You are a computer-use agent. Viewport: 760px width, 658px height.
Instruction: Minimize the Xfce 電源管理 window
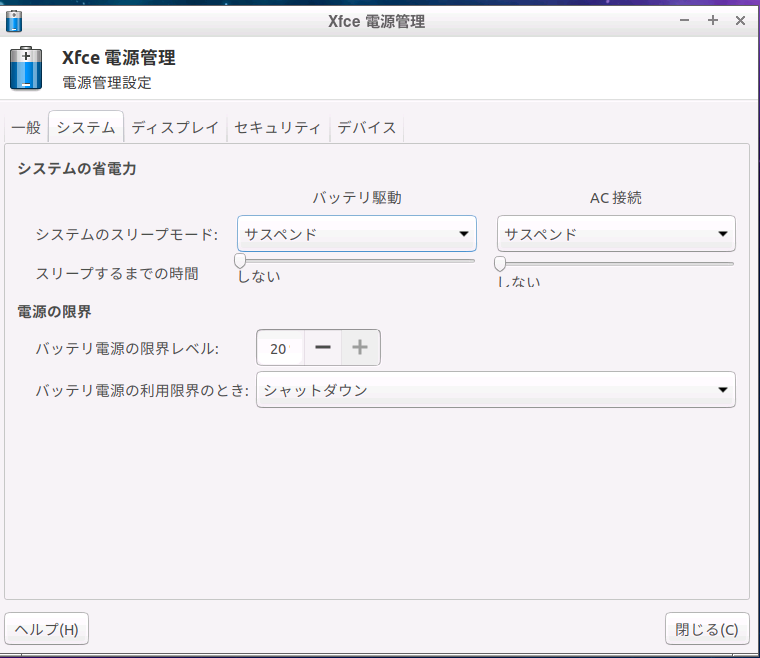pos(684,20)
